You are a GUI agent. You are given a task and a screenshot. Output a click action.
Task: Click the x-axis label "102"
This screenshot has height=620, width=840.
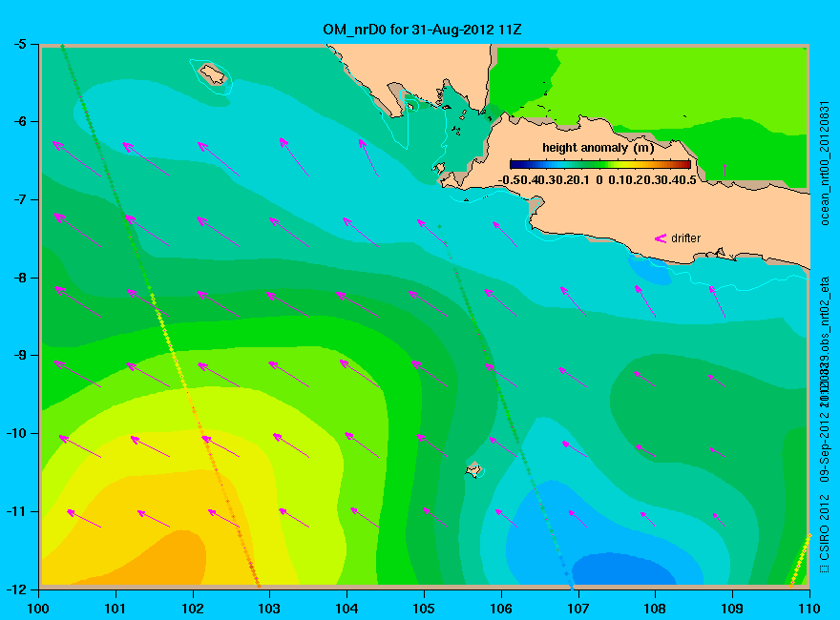tap(192, 609)
